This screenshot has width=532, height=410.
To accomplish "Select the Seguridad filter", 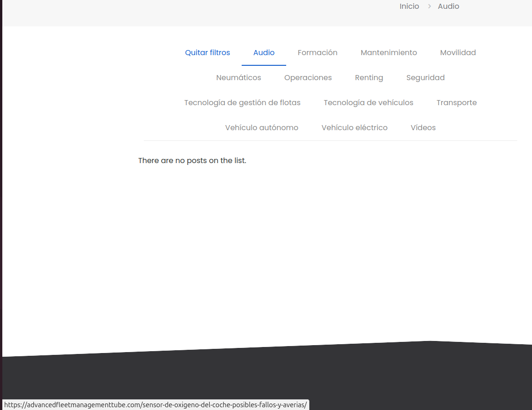I will [x=425, y=78].
